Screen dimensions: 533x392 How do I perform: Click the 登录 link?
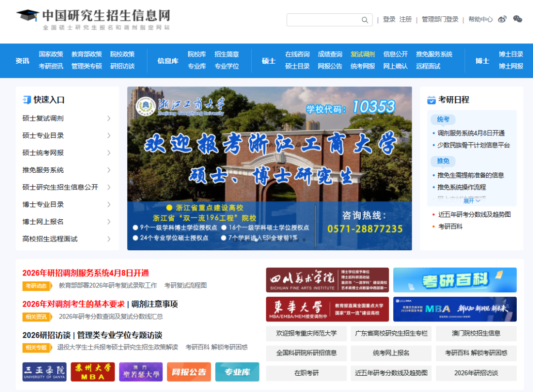coord(389,19)
